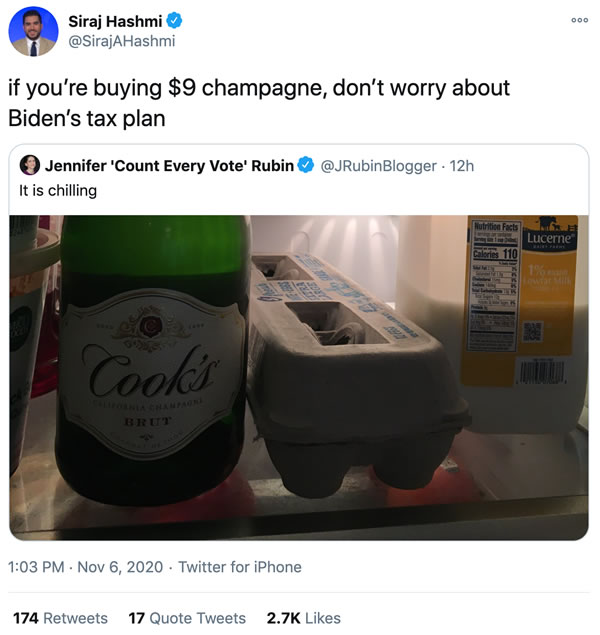
Task: Click the "Twitter for iPhone" source label
Action: click(x=238, y=567)
